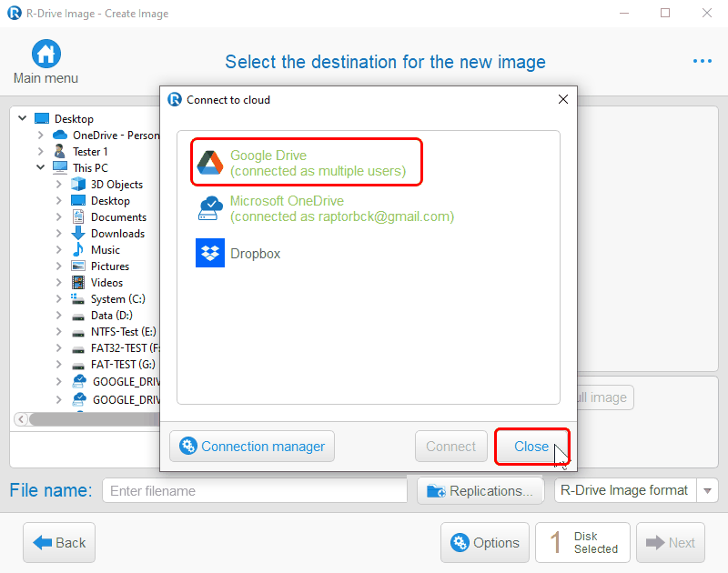
Task: Open the Main menu home icon
Action: 46,54
